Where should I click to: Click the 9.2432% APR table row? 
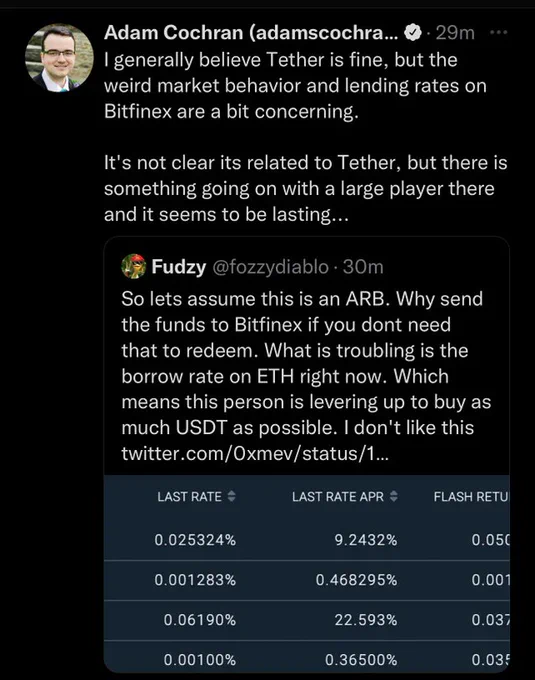307,540
